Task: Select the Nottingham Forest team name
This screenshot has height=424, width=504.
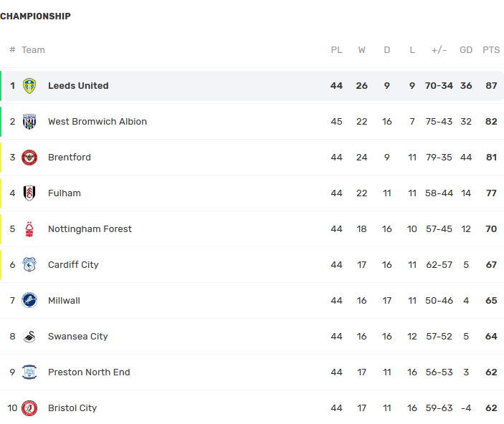Action: (90, 229)
